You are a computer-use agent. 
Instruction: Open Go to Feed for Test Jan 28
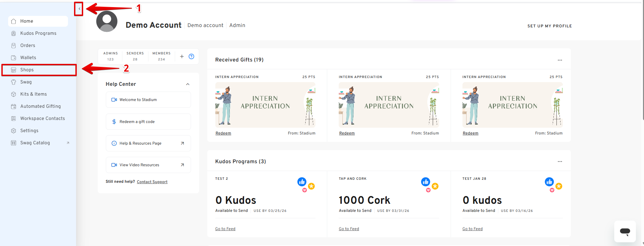472,229
